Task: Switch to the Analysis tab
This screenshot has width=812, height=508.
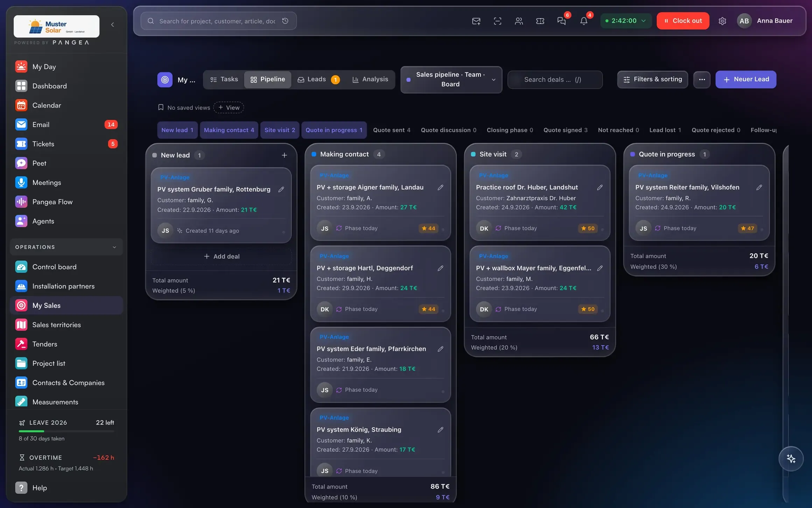Action: (370, 80)
